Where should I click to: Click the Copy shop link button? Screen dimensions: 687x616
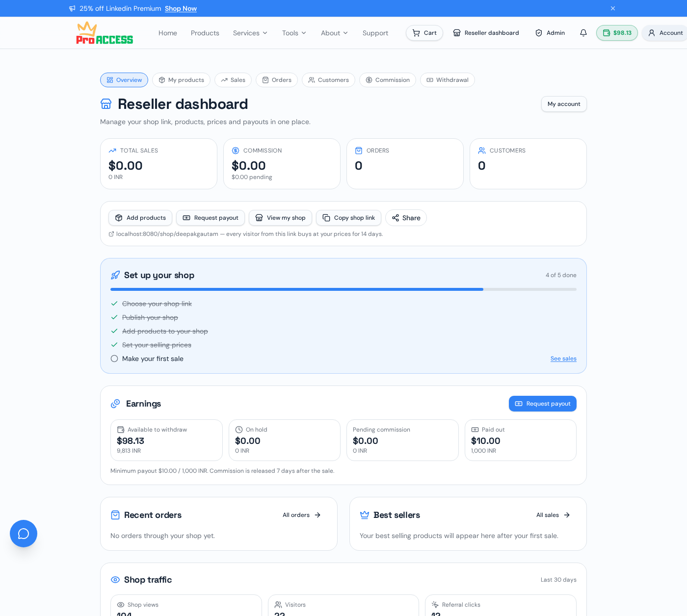click(348, 218)
